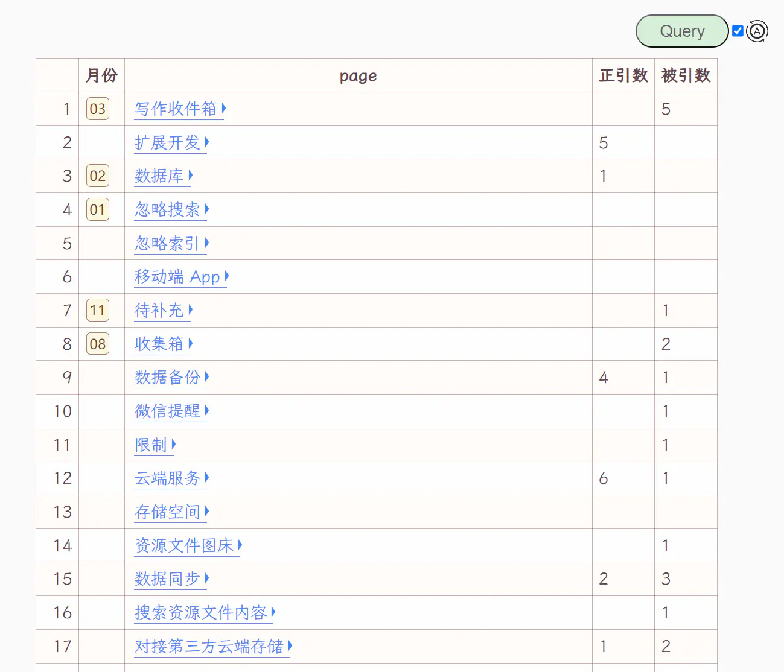Viewport: 784px width, 672px height.
Task: Click the arrow after 忽略索引
Action: click(206, 242)
